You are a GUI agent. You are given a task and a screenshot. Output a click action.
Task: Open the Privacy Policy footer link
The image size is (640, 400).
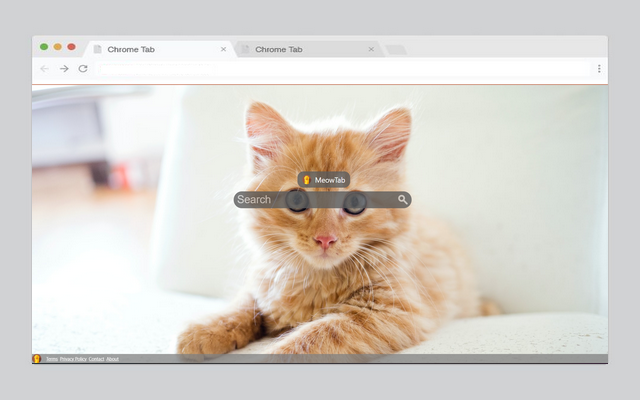click(73, 359)
